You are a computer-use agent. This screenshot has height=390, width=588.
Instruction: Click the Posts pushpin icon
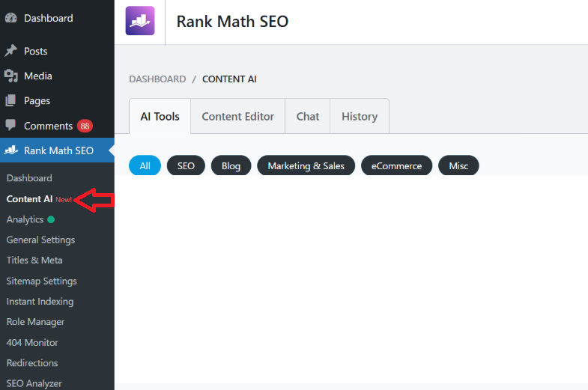[11, 51]
